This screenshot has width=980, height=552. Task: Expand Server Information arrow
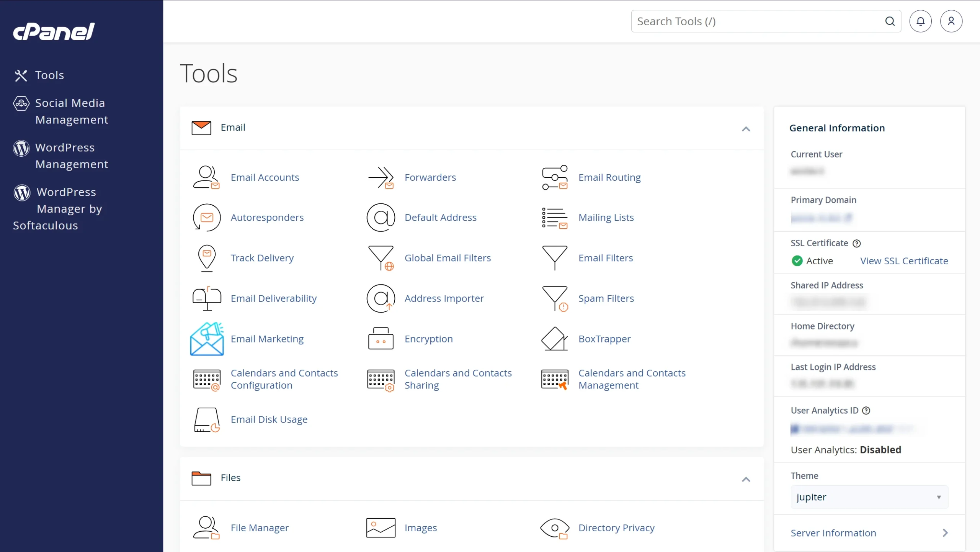coord(945,533)
